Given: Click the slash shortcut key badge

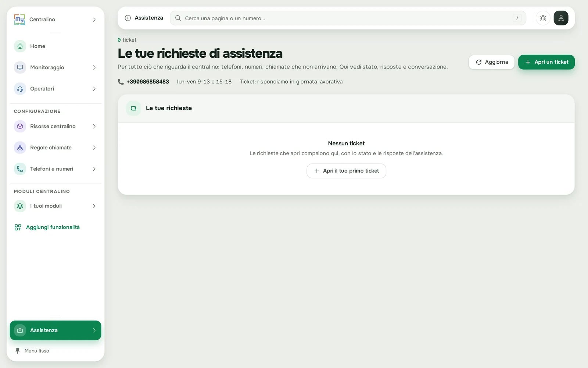Looking at the screenshot, I should tap(517, 18).
